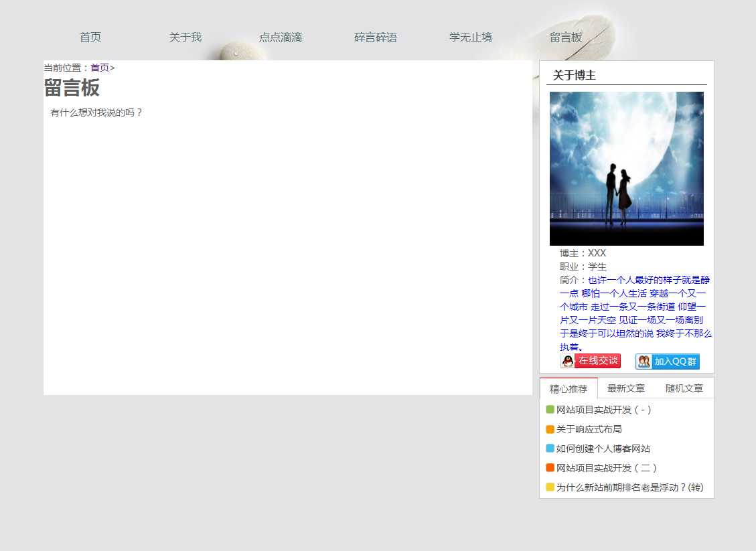This screenshot has width=756, height=551.
Task: Open the 首页 navigation menu item
Action: click(x=90, y=37)
